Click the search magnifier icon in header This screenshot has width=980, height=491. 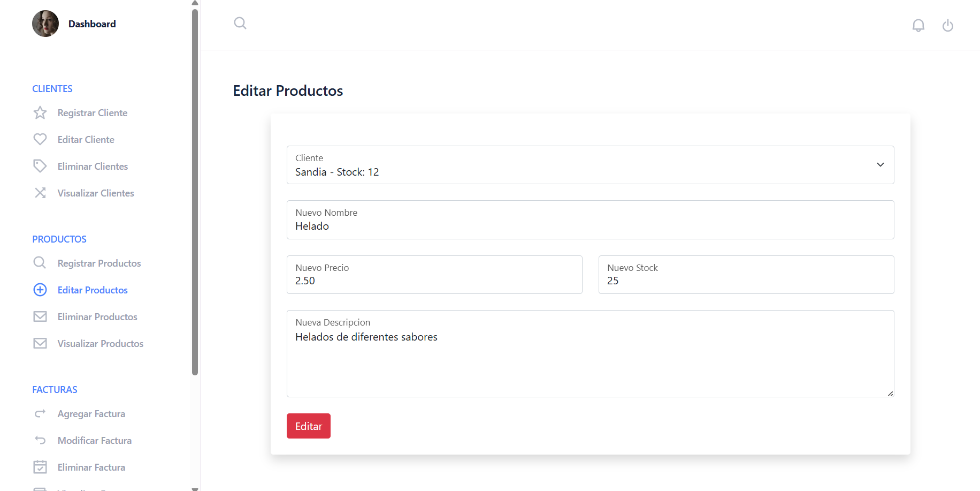240,23
